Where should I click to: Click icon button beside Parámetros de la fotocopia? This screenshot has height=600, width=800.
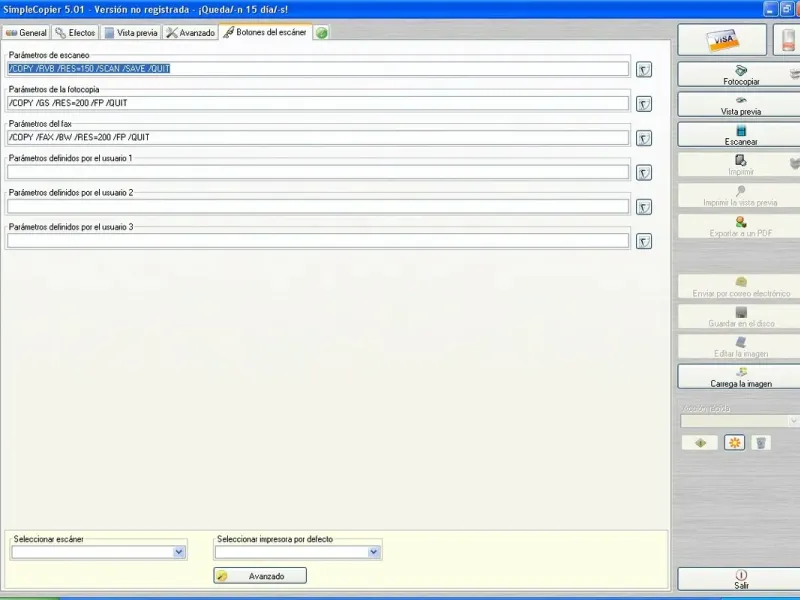click(644, 104)
